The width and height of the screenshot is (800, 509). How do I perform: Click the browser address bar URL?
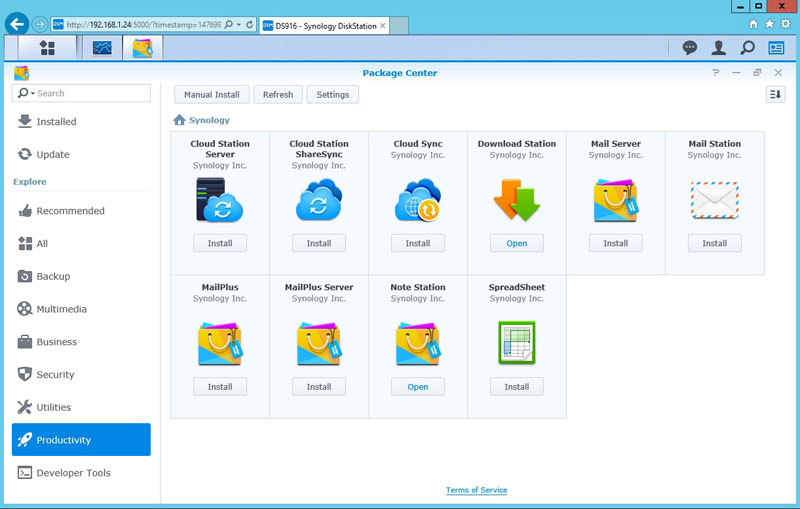coord(144,24)
